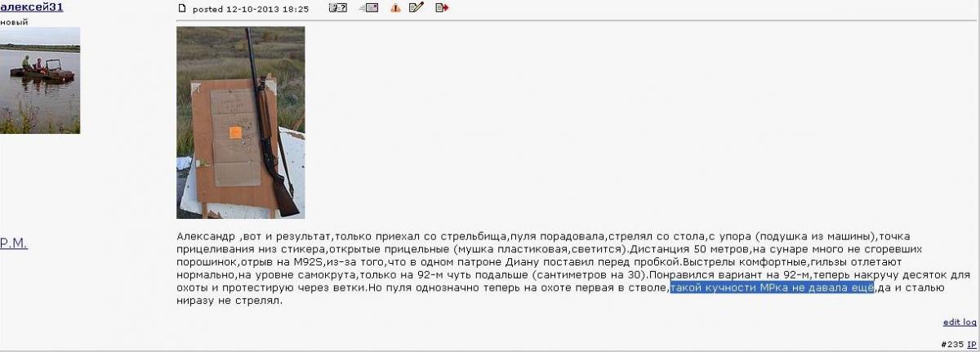Report post with orange warning icon
Screen dimensions: 980x352
tap(395, 8)
